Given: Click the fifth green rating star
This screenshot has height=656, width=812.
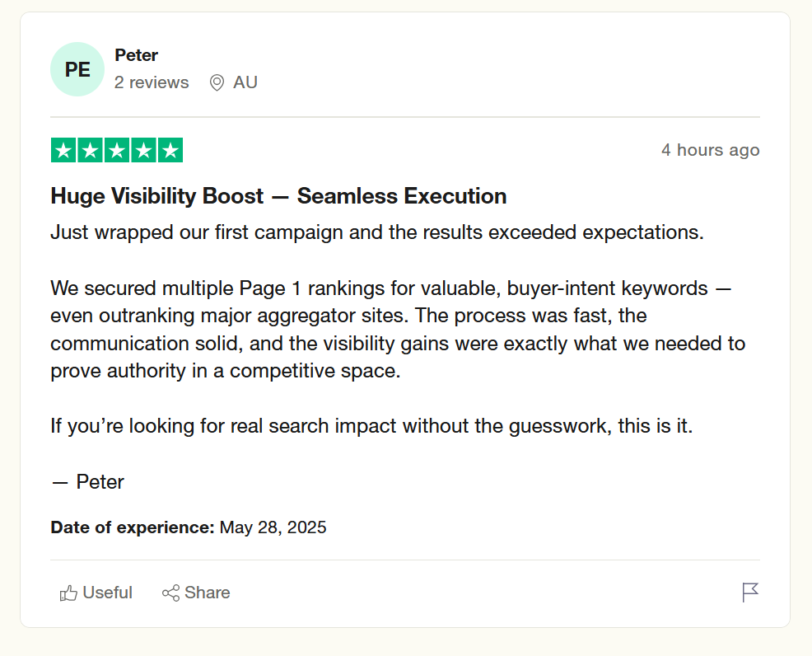Looking at the screenshot, I should click(170, 150).
